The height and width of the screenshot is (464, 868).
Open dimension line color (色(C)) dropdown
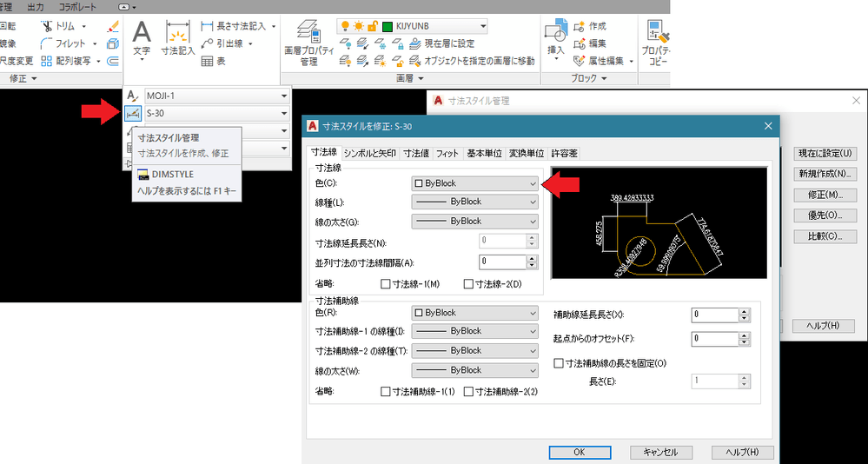pos(475,183)
